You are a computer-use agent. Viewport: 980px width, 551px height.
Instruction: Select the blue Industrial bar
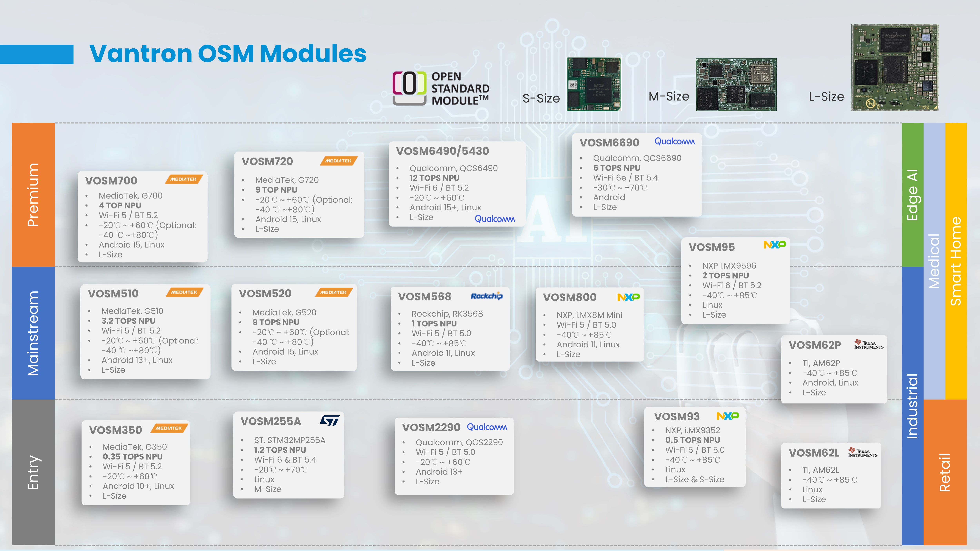912,406
